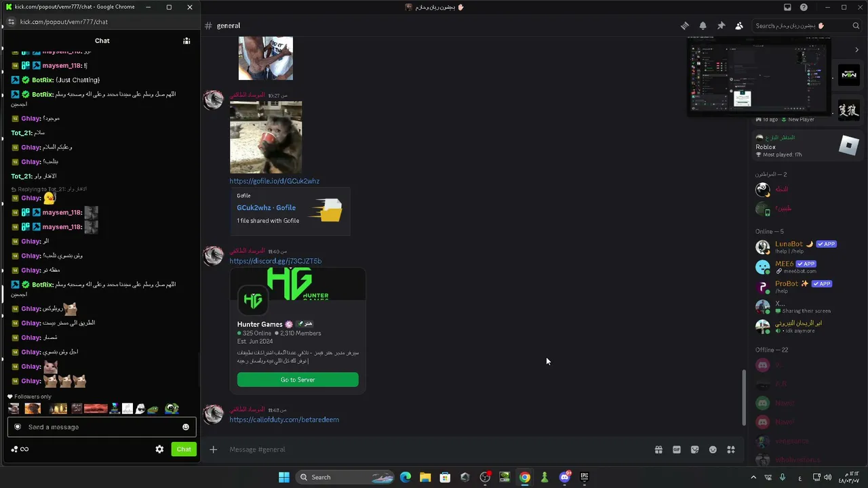The width and height of the screenshot is (868, 488).
Task: Open the Windows Start menu
Action: (x=284, y=477)
